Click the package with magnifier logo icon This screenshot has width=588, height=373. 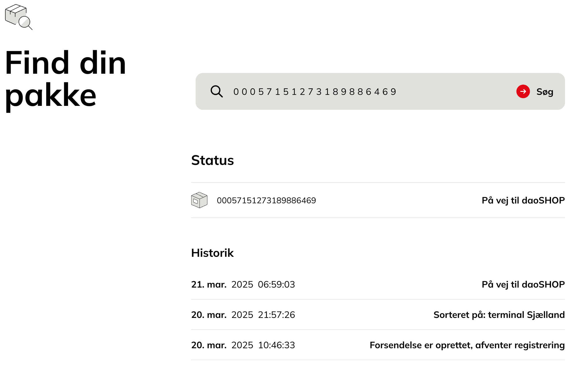[19, 17]
